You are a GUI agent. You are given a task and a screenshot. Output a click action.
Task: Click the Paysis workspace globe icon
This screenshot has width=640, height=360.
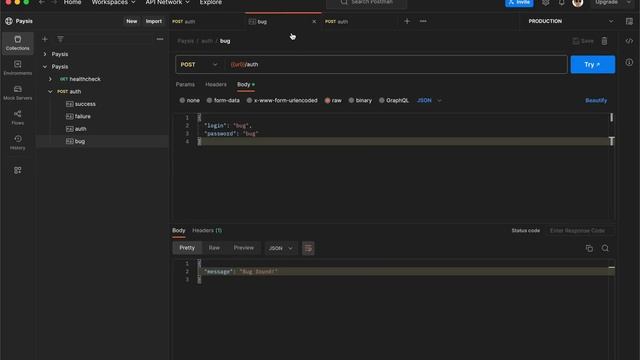click(9, 21)
